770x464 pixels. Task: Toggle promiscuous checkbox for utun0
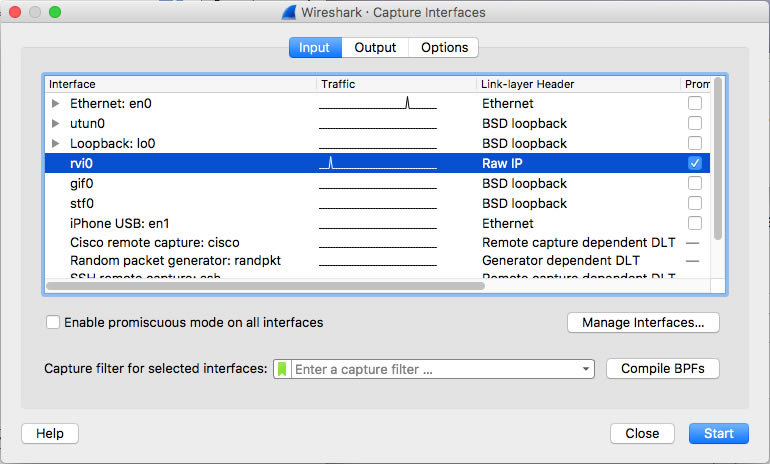coord(694,123)
